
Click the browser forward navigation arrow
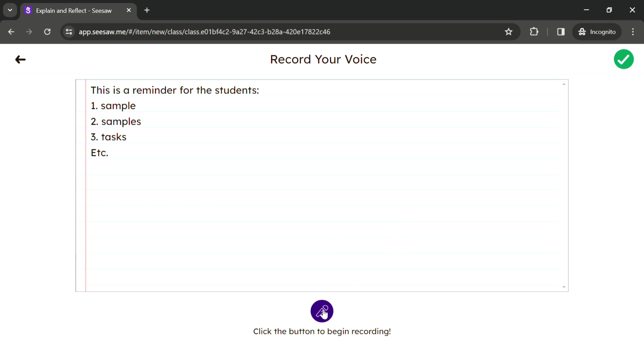29,31
